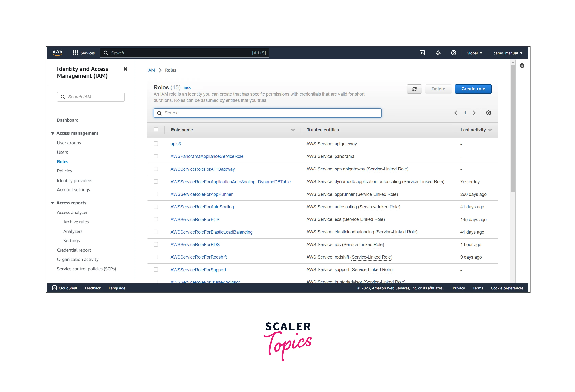The height and width of the screenshot is (392, 575).
Task: Open the Global region dropdown
Action: point(474,53)
